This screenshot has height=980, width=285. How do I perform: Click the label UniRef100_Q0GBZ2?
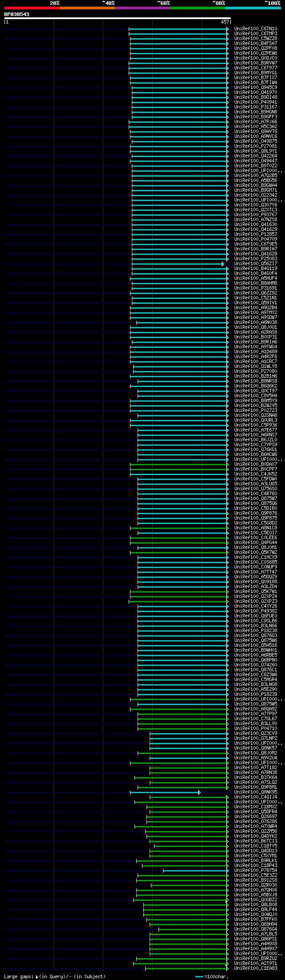coord(256,899)
